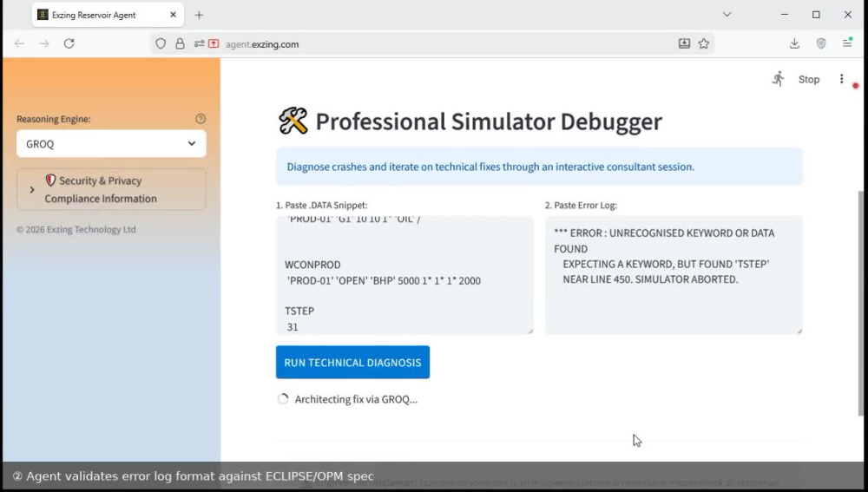The image size is (868, 492).
Task: Select the Exzing Reservoir Agent tab
Action: pos(108,15)
